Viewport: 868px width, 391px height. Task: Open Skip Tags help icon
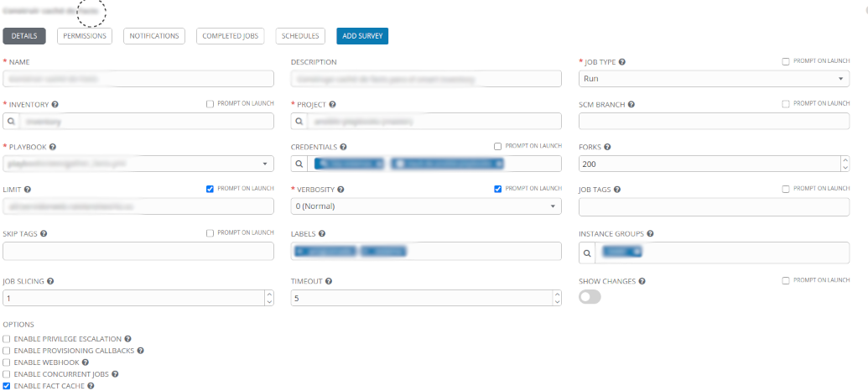43,234
